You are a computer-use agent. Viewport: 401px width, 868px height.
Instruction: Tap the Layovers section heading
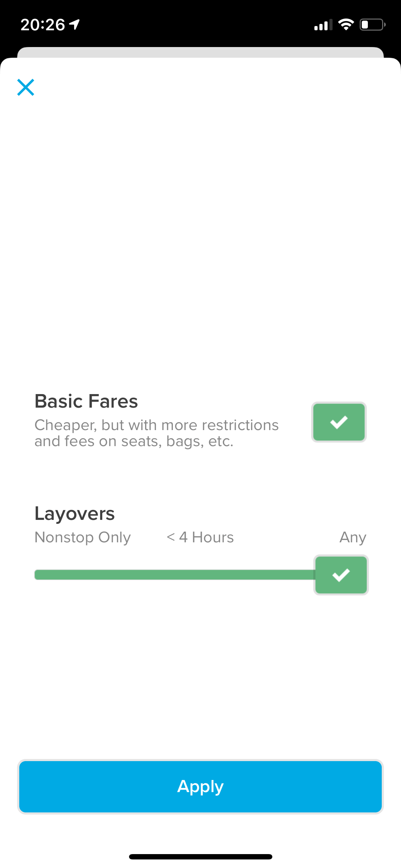click(x=74, y=514)
